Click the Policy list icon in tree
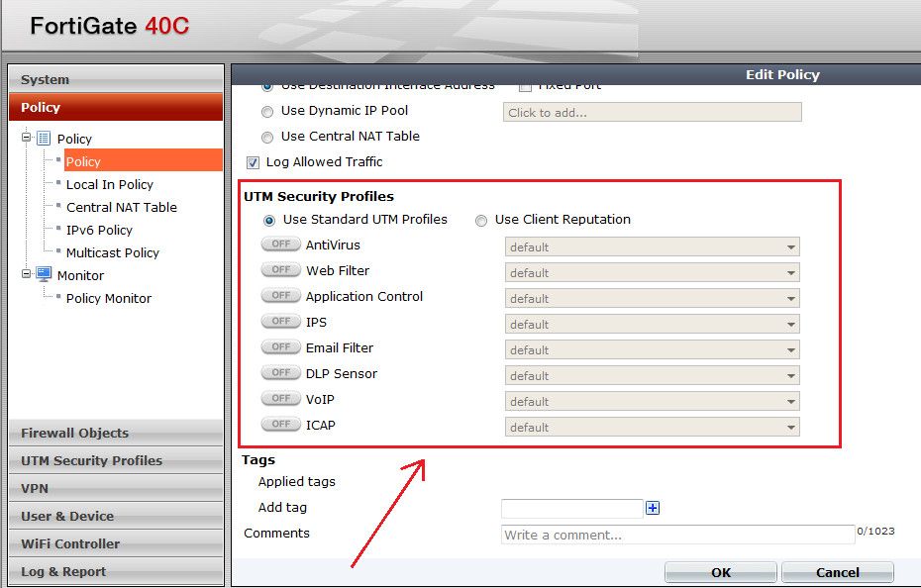 click(x=44, y=139)
